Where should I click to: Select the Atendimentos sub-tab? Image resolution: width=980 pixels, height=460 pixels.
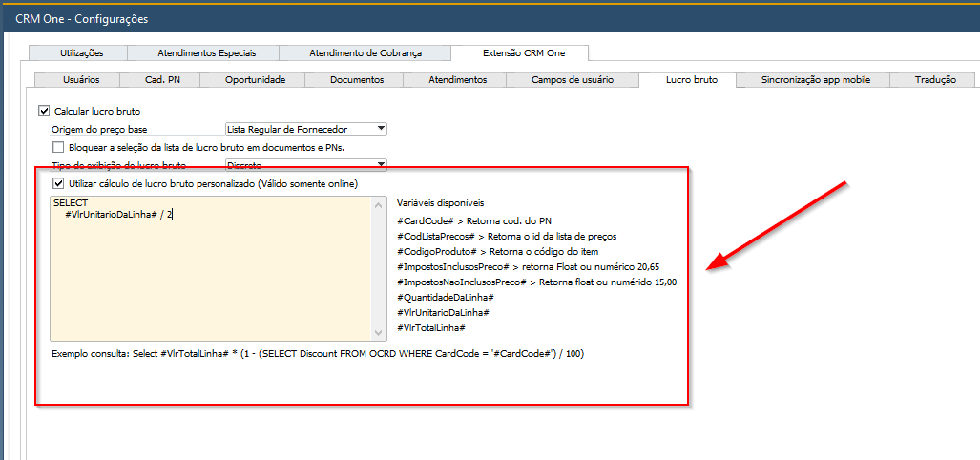(x=458, y=80)
